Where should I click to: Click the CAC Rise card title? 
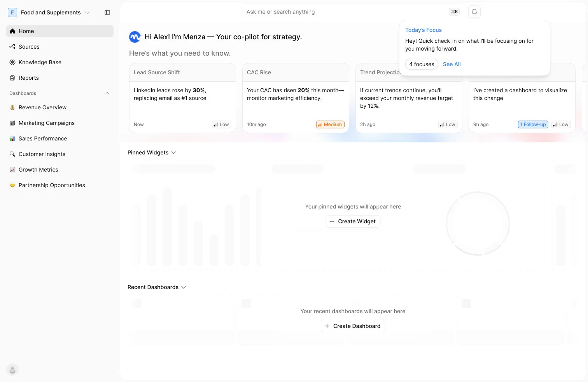[x=259, y=72]
